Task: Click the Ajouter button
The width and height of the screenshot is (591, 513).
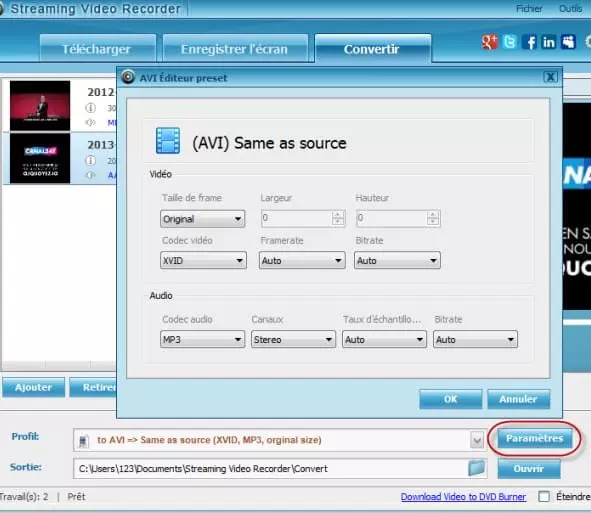Action: tap(34, 387)
